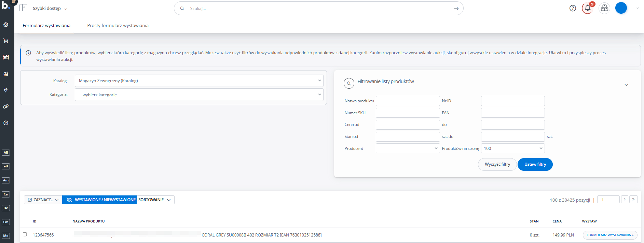
Task: Expand the Kategoria dropdown
Action: 199,95
